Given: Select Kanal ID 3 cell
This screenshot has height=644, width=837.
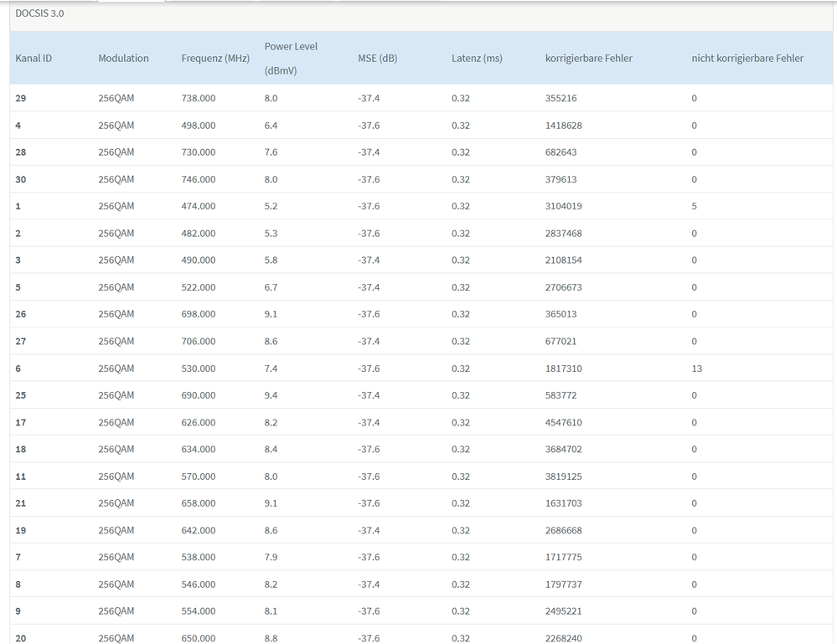Looking at the screenshot, I should point(18,260).
